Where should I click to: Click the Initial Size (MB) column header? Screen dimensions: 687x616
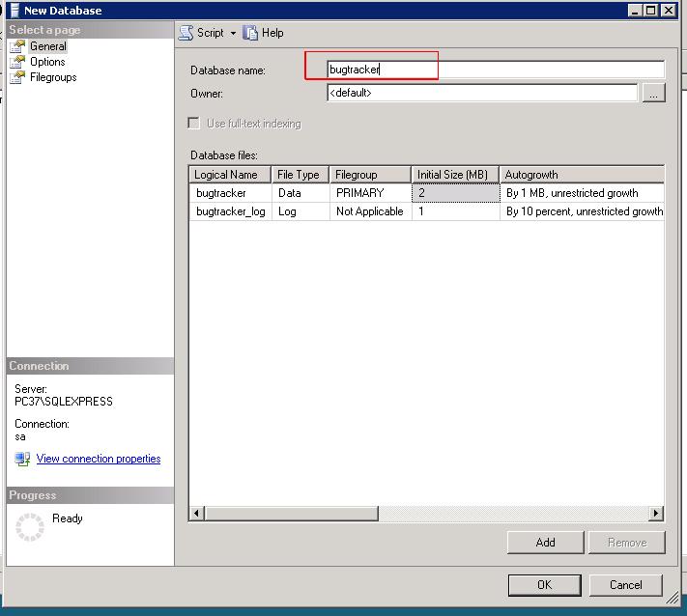click(x=455, y=175)
